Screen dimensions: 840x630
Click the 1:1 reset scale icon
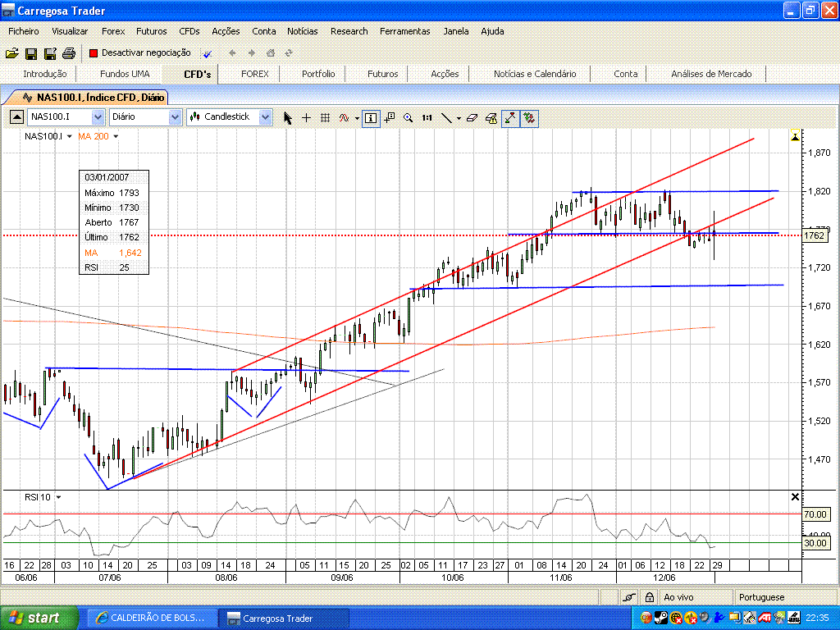[427, 117]
